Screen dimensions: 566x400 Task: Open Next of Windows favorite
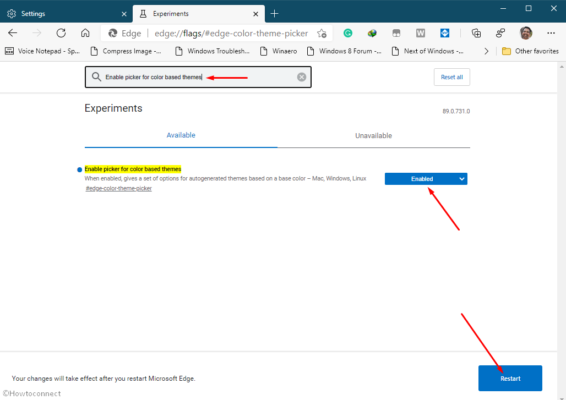pyautogui.click(x=428, y=51)
